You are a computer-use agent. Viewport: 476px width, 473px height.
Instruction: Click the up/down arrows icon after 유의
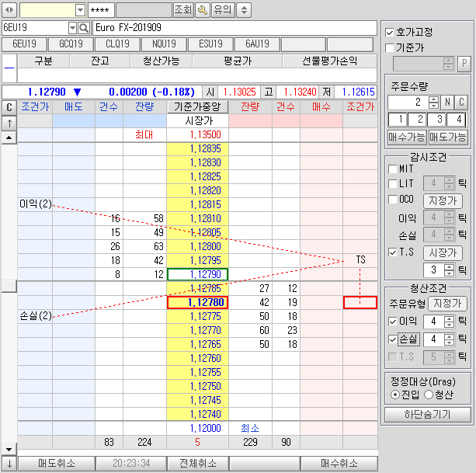pos(243,10)
